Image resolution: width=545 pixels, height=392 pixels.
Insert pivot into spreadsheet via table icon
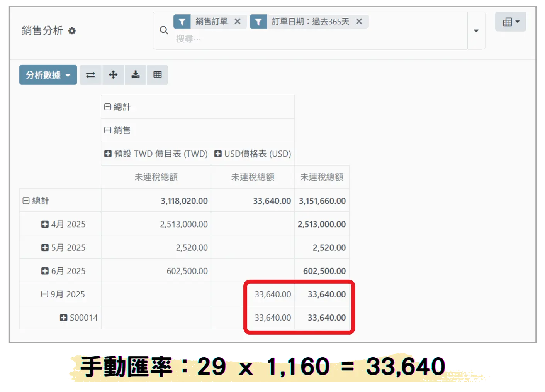(x=158, y=75)
